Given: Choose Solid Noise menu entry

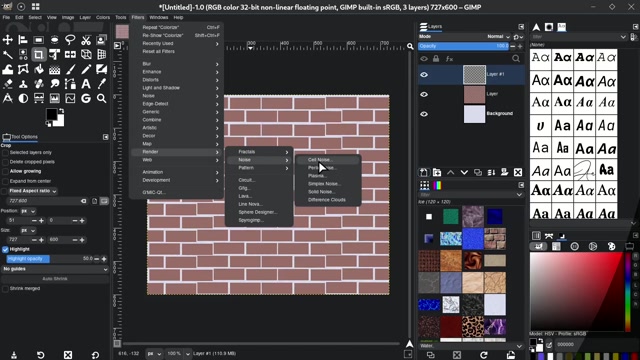Looking at the screenshot, I should (x=328, y=192).
